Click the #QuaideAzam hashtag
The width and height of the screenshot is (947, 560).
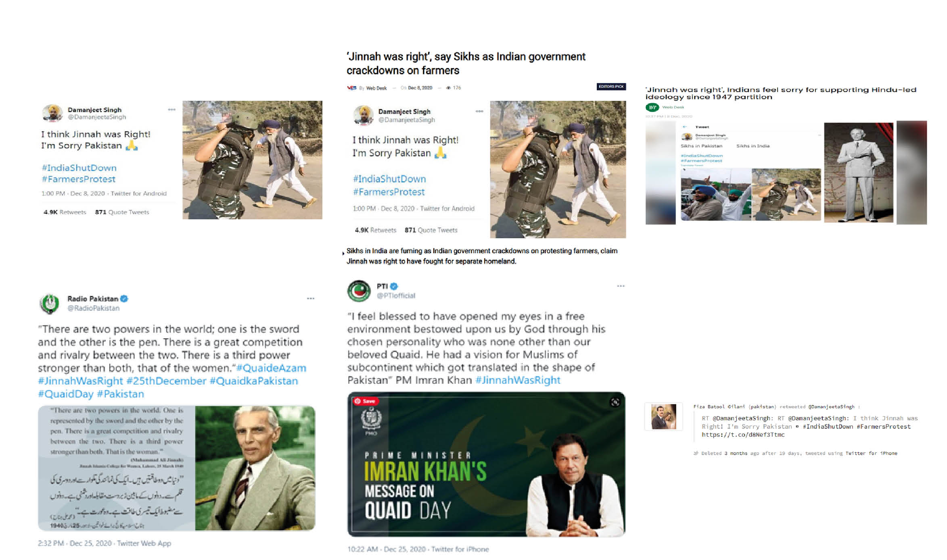271,368
